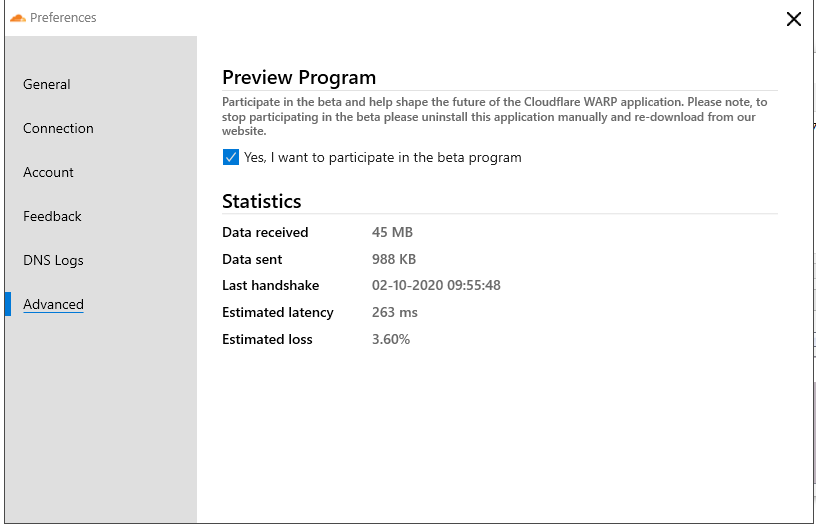Close the Preferences window

794,19
